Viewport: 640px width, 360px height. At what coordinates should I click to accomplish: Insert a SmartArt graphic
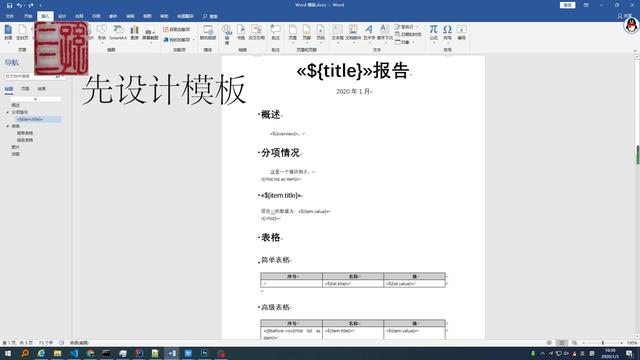coord(118,33)
